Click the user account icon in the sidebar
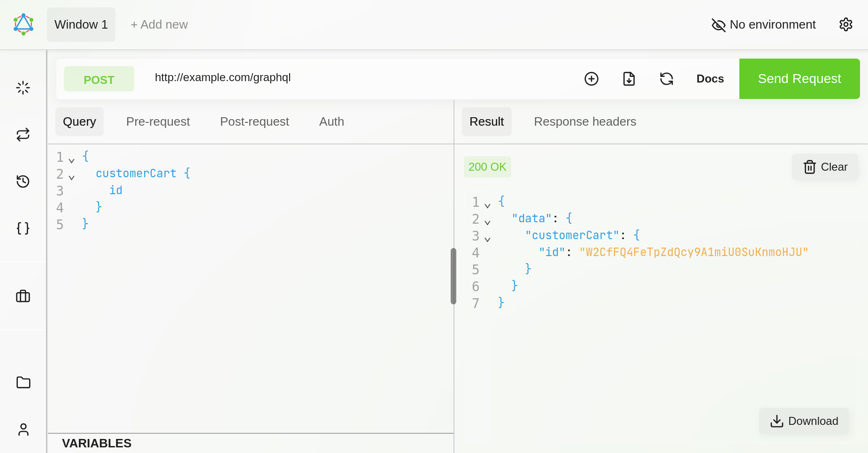Image resolution: width=868 pixels, height=453 pixels. coord(23,430)
